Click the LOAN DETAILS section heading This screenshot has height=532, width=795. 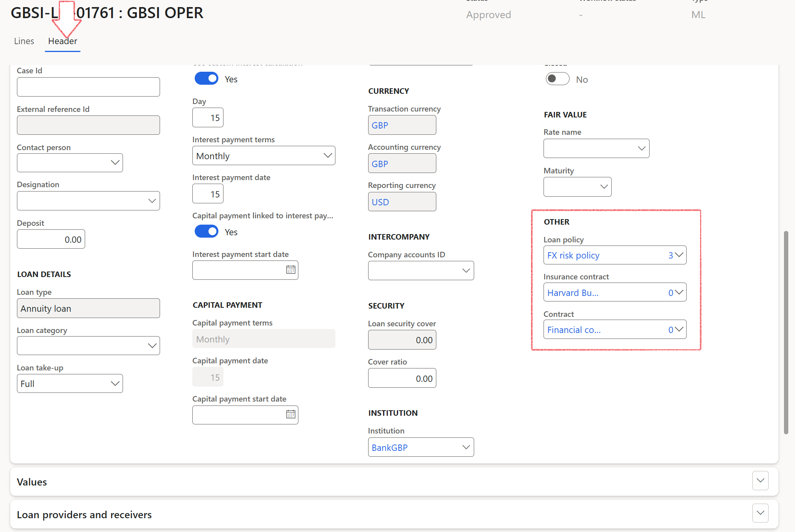(44, 274)
